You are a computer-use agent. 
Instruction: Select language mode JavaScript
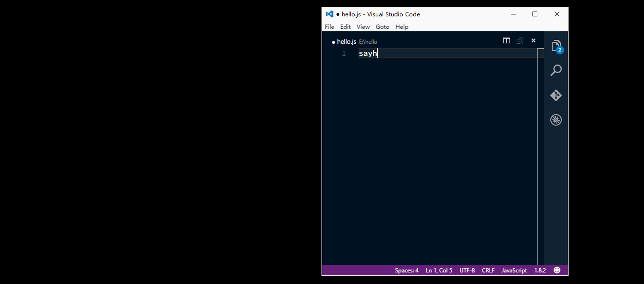pos(514,271)
